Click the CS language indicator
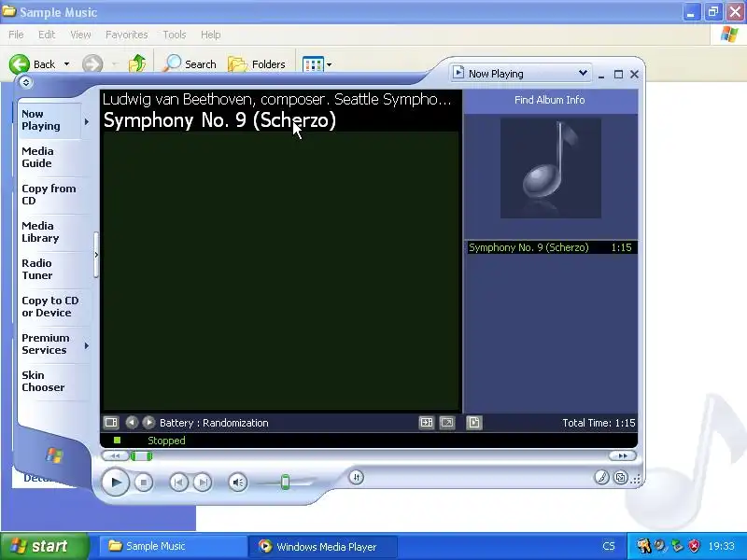This screenshot has width=747, height=560. pyautogui.click(x=609, y=546)
